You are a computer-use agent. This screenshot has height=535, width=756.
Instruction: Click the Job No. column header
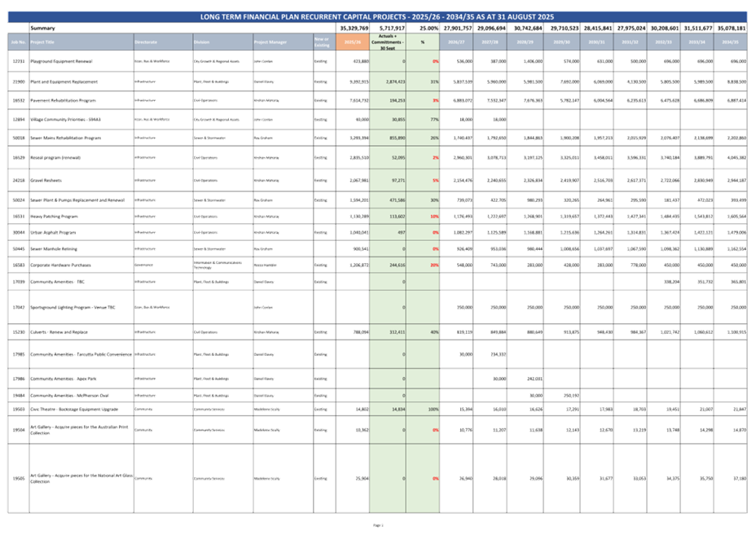coord(18,41)
